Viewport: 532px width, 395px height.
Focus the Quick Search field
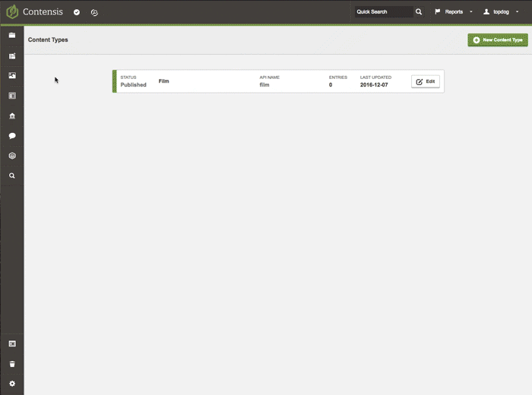pyautogui.click(x=384, y=12)
